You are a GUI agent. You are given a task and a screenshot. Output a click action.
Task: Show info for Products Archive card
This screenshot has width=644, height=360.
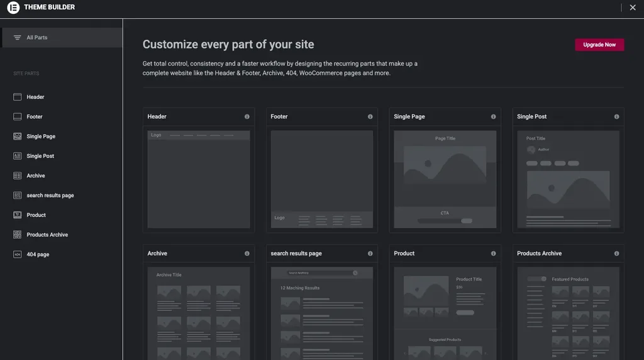coord(616,254)
